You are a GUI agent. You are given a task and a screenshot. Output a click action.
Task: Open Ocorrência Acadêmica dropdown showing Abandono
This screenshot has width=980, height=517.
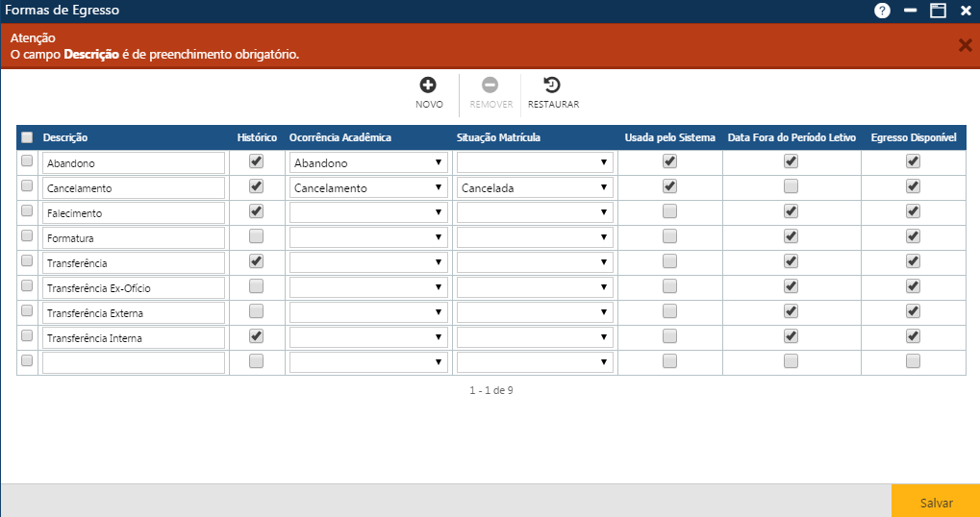coord(368,163)
